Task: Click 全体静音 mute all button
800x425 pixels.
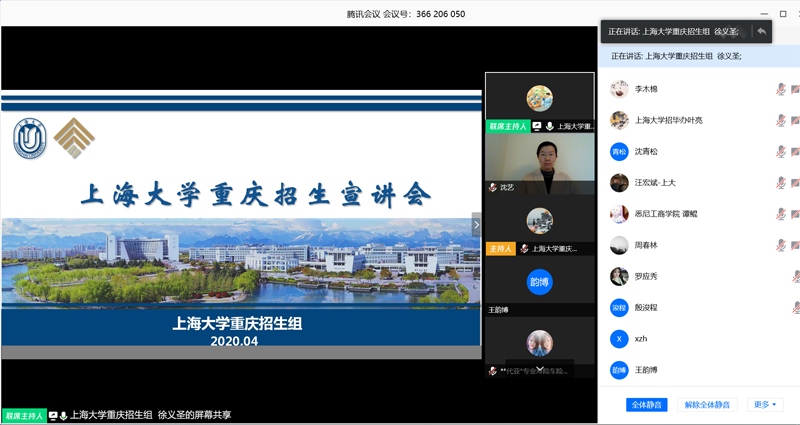Action: tap(643, 405)
